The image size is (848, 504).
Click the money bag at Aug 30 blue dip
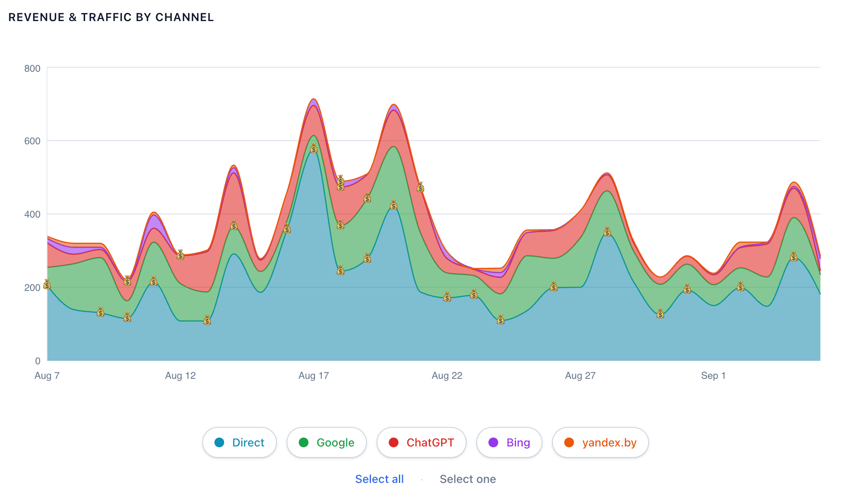pyautogui.click(x=660, y=313)
